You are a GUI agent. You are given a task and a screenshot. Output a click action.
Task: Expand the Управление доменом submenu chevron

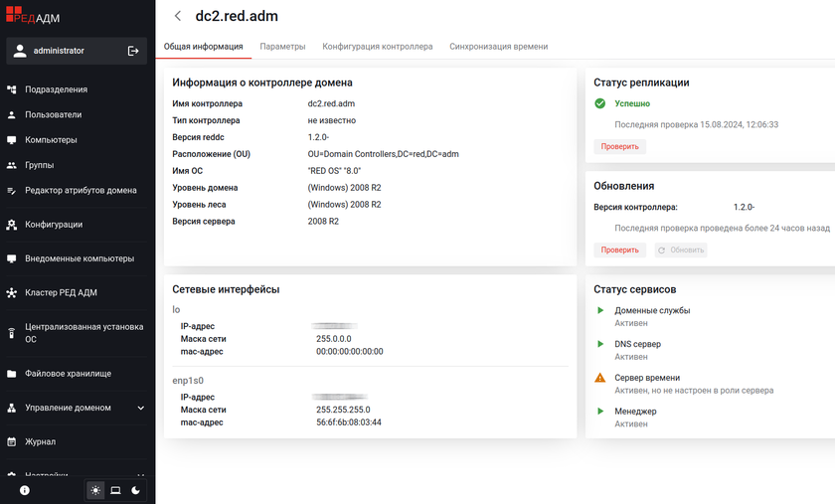click(x=141, y=408)
